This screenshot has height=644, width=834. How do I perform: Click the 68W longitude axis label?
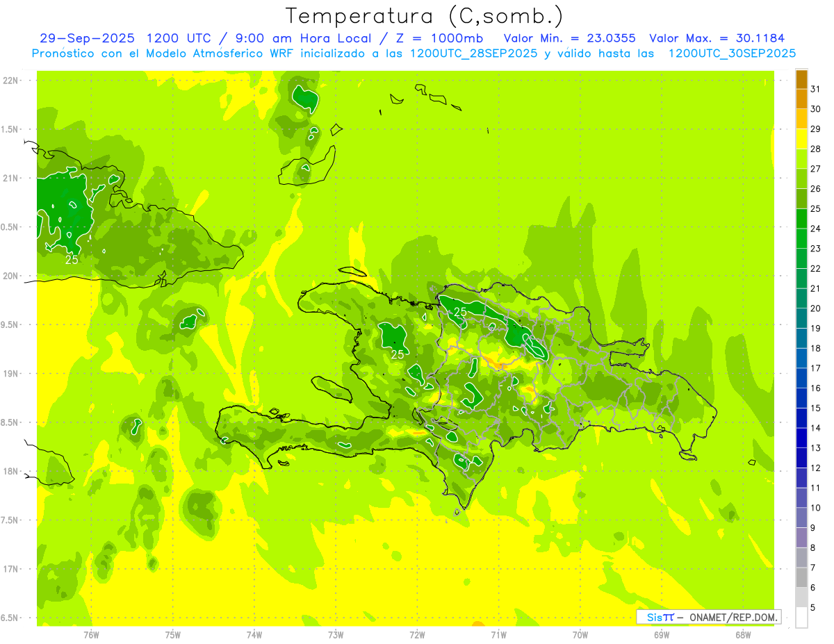point(743,634)
